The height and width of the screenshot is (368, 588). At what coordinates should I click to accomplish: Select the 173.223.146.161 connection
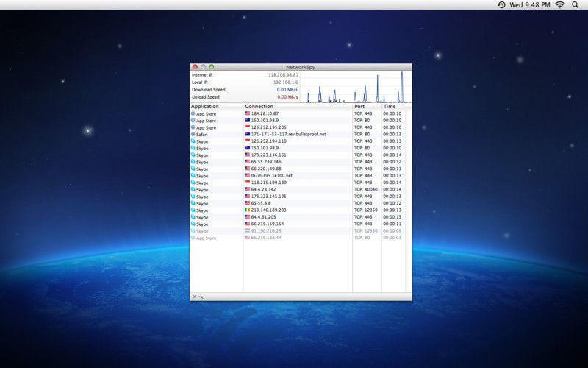point(268,155)
